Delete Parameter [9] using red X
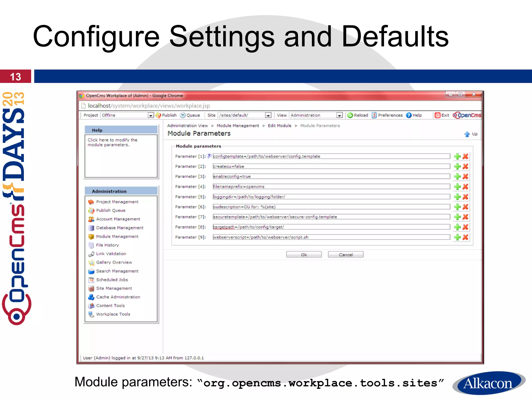Screen dimensions: 532x399 [x=465, y=237]
